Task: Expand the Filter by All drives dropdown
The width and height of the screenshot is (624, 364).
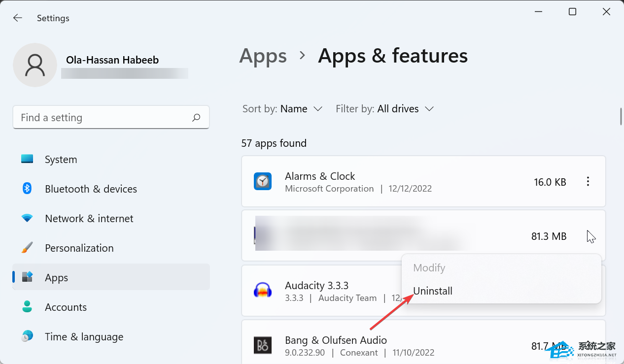Action: tap(384, 109)
